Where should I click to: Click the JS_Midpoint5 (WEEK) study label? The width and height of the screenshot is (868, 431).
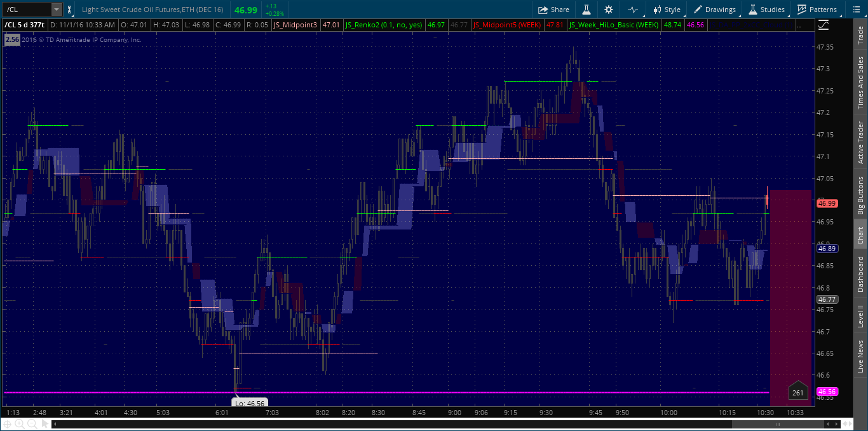(507, 25)
